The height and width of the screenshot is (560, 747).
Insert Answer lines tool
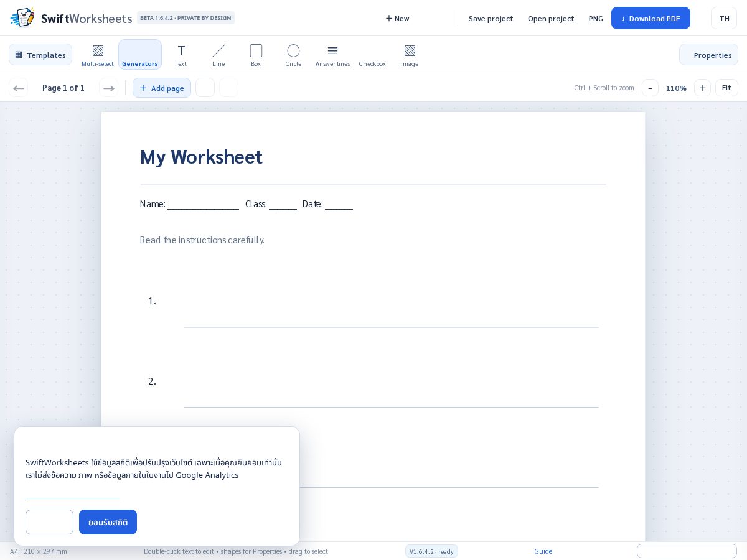click(332, 55)
